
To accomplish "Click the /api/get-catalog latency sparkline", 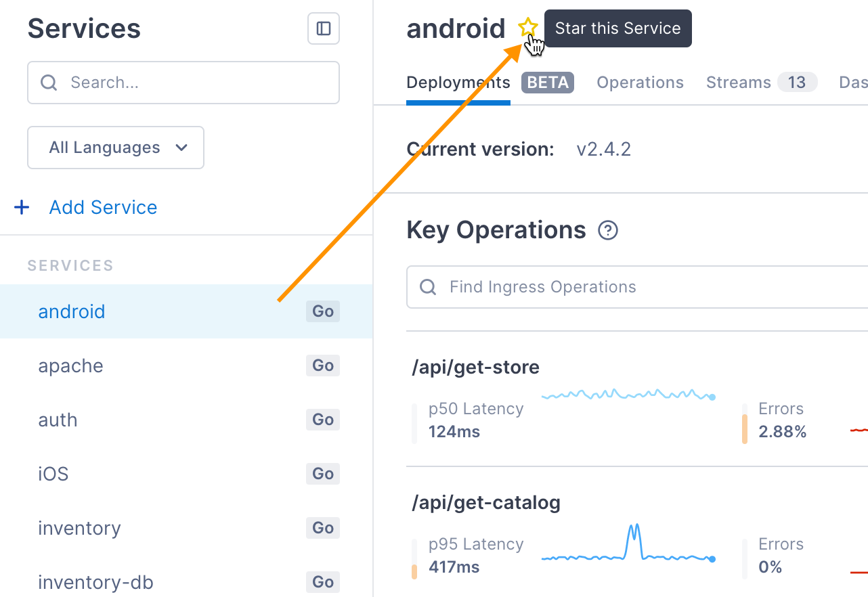I will point(628,543).
